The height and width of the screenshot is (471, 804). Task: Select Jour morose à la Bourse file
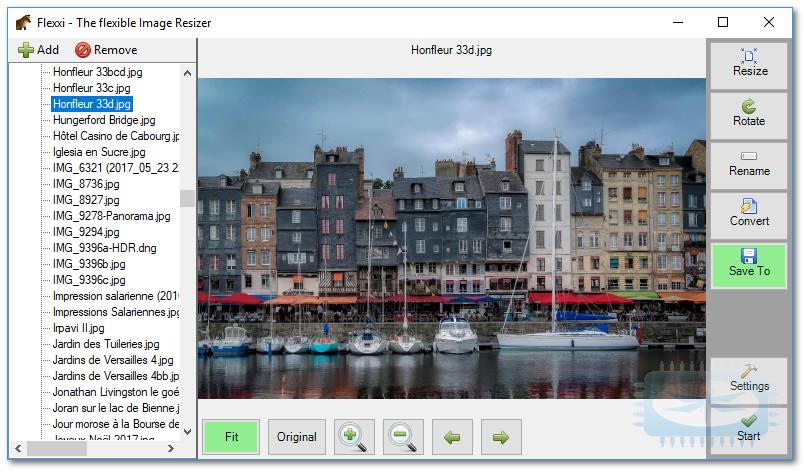pos(115,424)
